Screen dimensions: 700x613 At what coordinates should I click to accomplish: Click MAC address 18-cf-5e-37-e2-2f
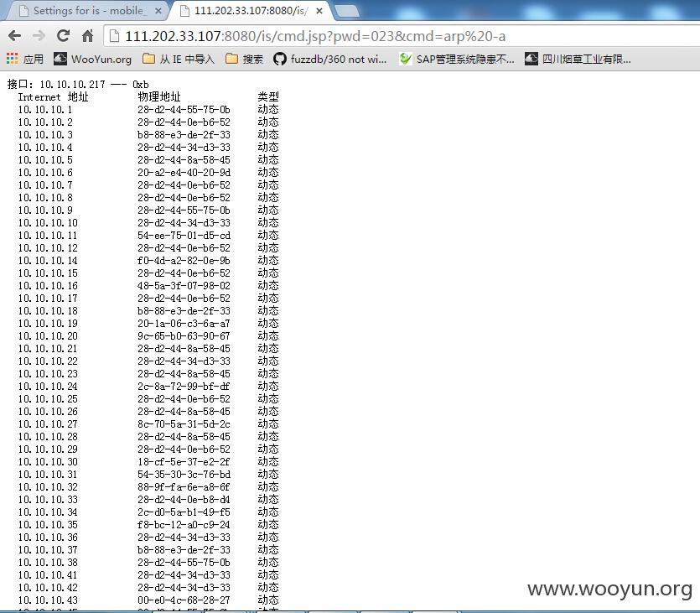point(184,462)
